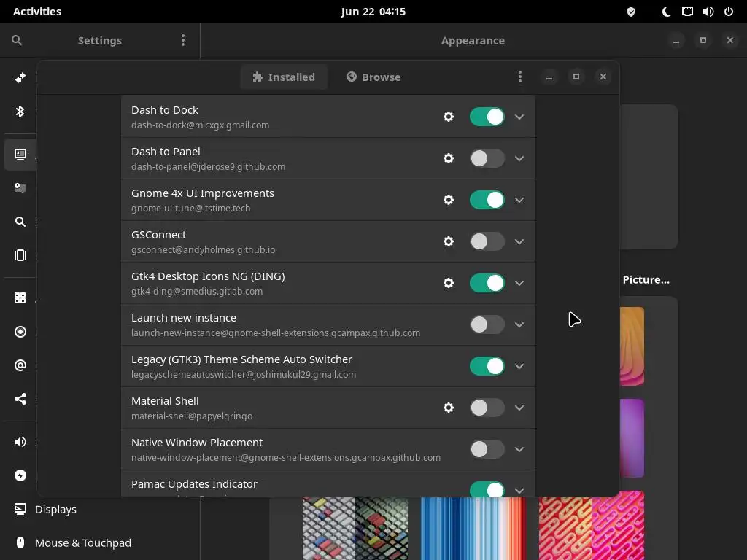Expand Native Window Placement row details
747x560 pixels.
519,449
